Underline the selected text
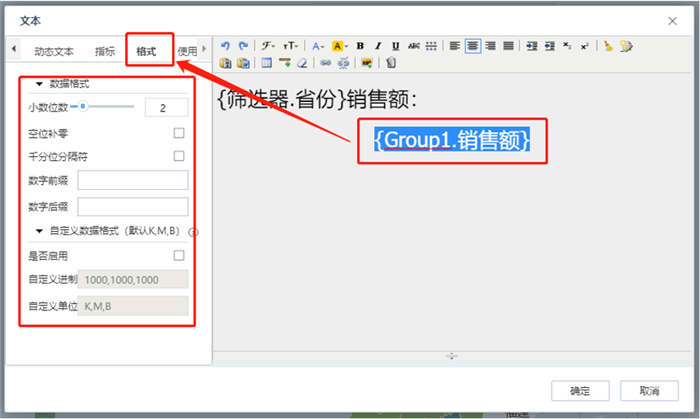Screen dimensions: 700x419 point(396,46)
